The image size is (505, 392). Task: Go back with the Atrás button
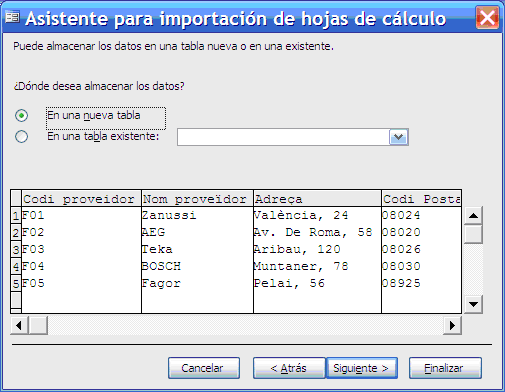289,368
